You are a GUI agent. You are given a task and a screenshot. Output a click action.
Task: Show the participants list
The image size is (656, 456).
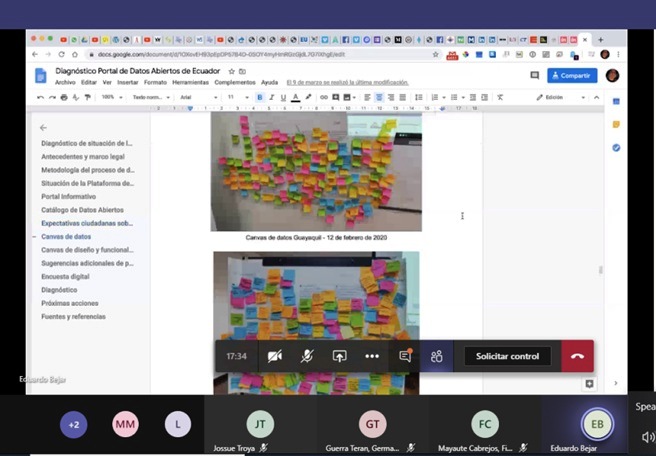coord(436,356)
